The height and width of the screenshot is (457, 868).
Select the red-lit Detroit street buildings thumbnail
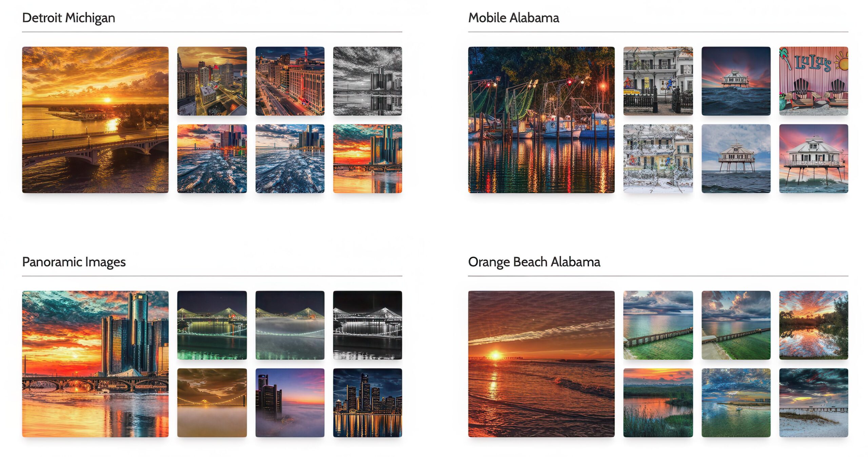290,81
